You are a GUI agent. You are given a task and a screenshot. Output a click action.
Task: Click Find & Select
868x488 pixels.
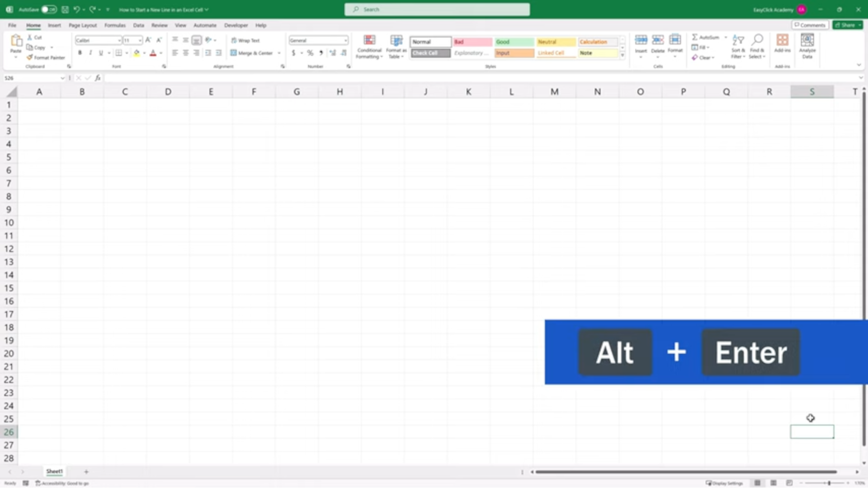(x=758, y=47)
